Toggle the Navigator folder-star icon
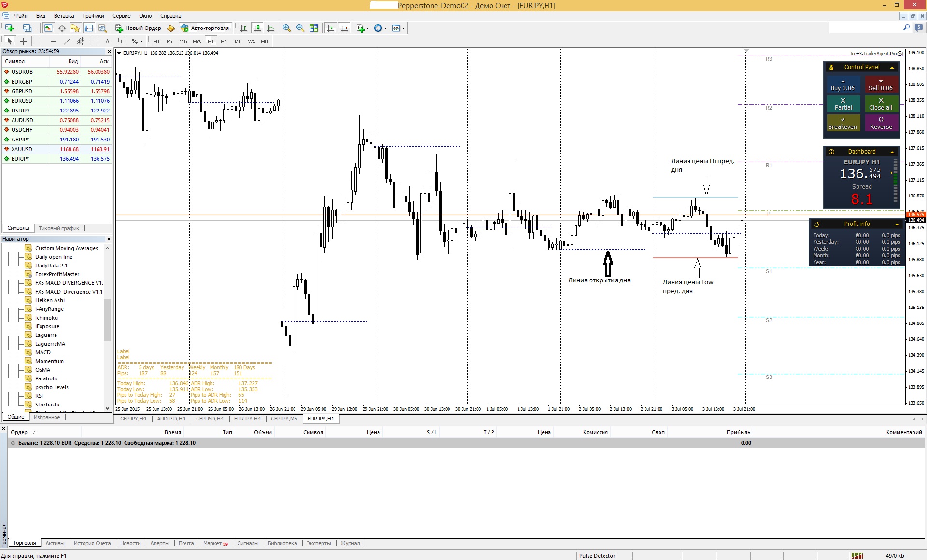The width and height of the screenshot is (927, 560). coord(75,28)
